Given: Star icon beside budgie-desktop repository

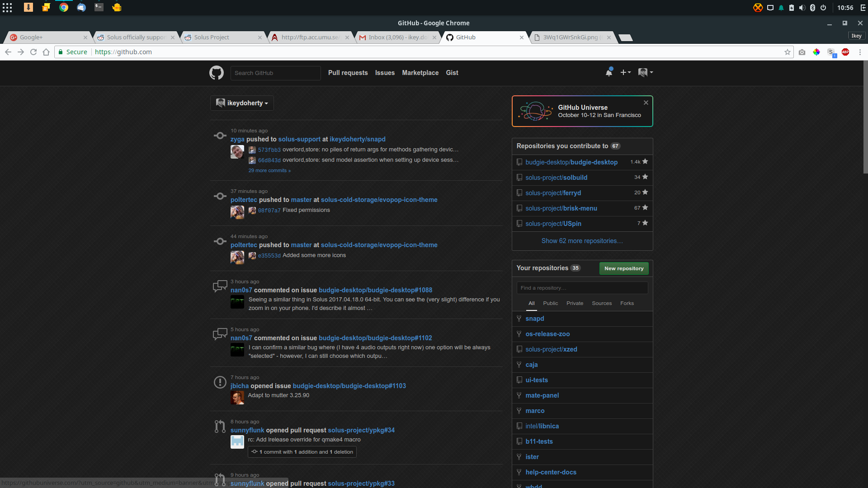Looking at the screenshot, I should (x=645, y=161).
